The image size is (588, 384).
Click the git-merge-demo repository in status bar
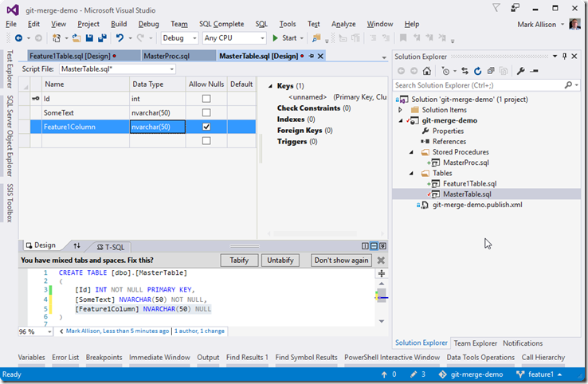coord(471,374)
